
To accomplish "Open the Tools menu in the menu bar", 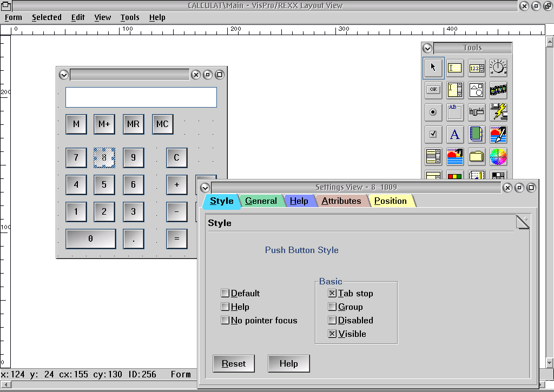I will coord(130,17).
